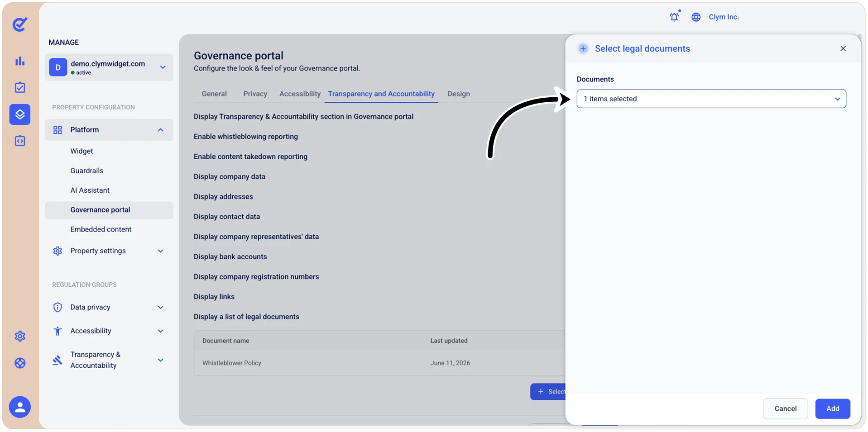Open Clym Inc. account link

coord(724,17)
